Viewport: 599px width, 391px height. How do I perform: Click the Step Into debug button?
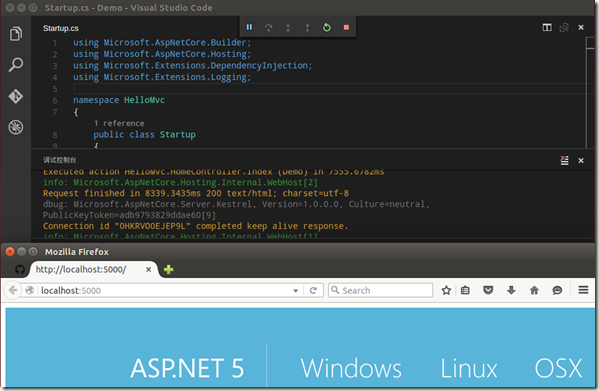[x=288, y=27]
